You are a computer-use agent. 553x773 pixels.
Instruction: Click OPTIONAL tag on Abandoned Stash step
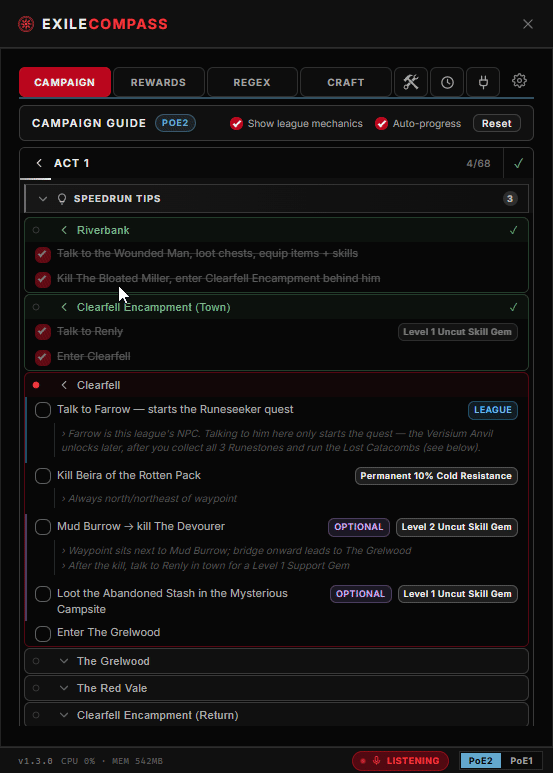(361, 594)
